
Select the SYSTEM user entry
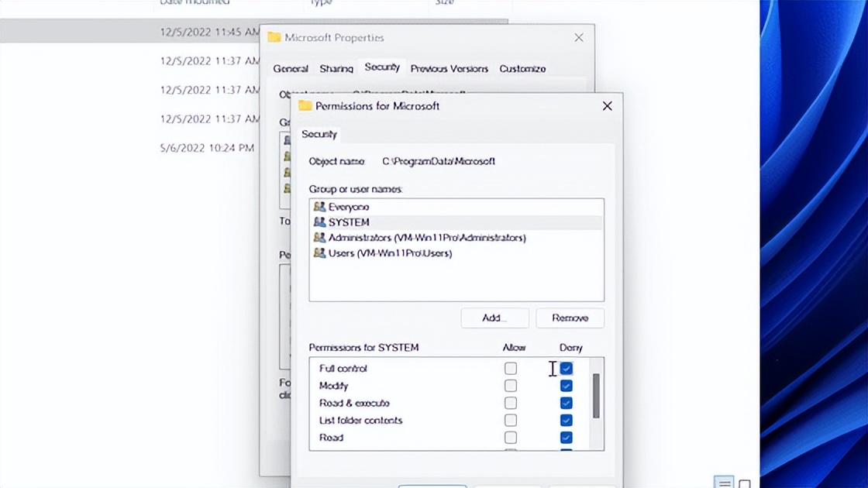tap(456, 222)
